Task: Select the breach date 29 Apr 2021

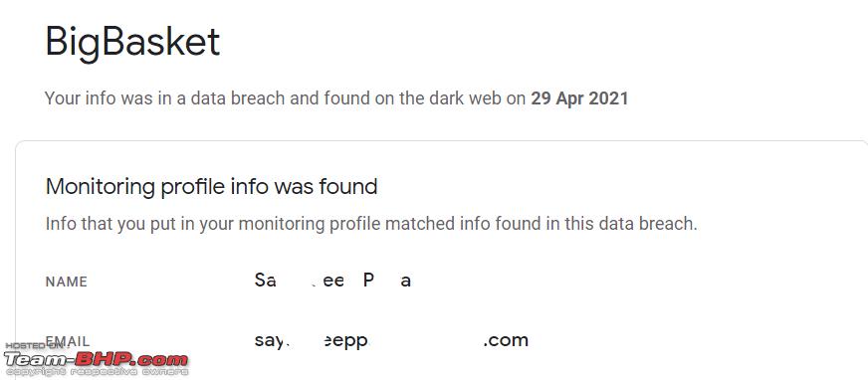Action: [x=579, y=99]
